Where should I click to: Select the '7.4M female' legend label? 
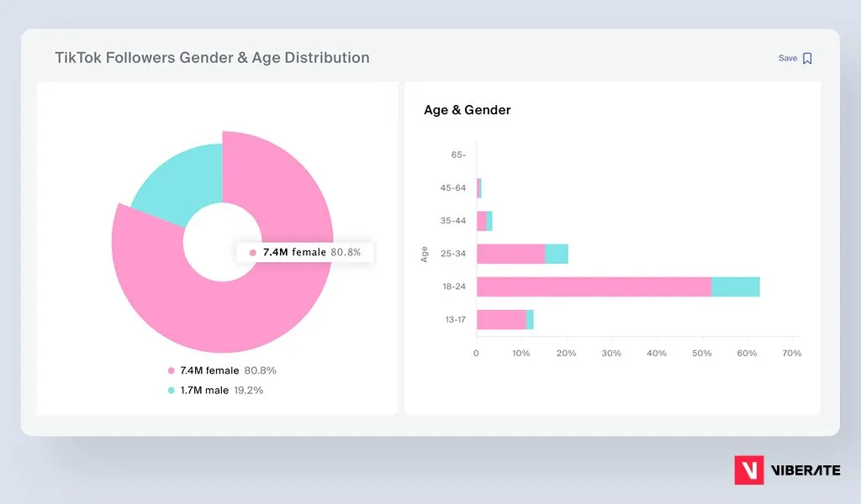209,370
